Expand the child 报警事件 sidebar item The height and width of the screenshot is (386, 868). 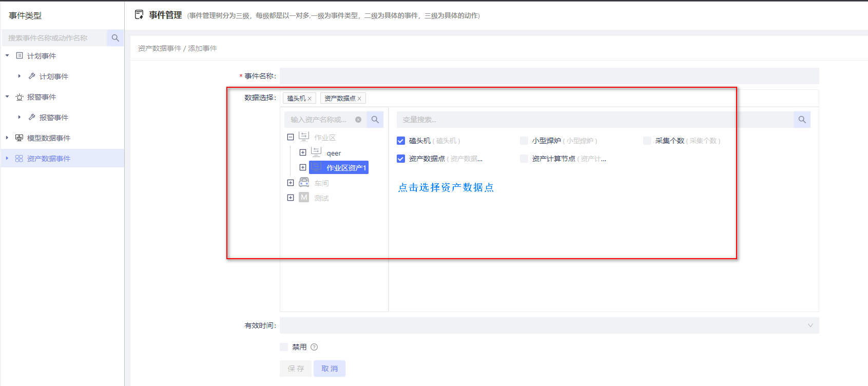click(x=20, y=117)
